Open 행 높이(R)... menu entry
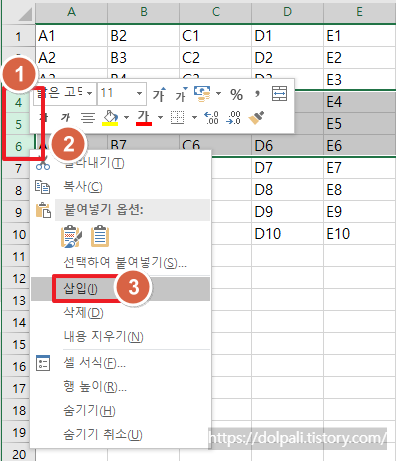Image resolution: width=396 pixels, height=461 pixels. point(121,387)
